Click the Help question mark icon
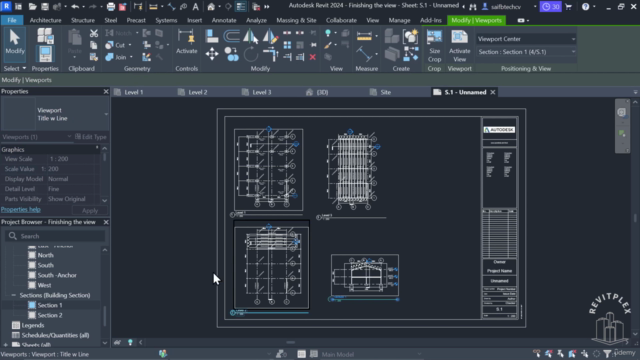640x360 pixels. 585,7
